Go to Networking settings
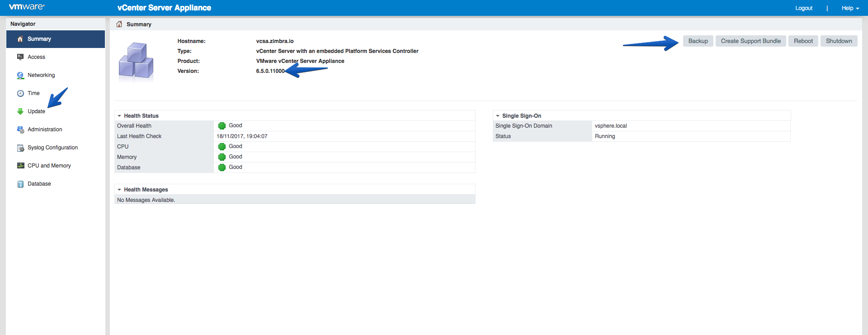This screenshot has height=335, width=868. point(56,75)
